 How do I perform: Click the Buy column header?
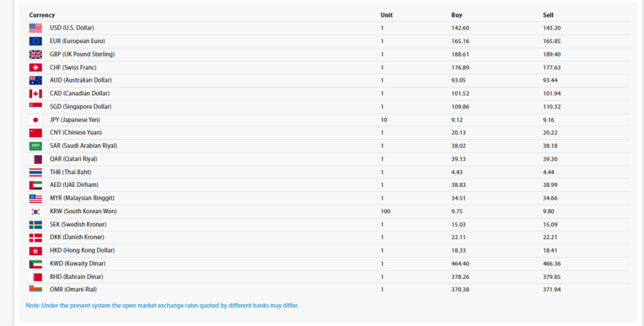point(457,15)
